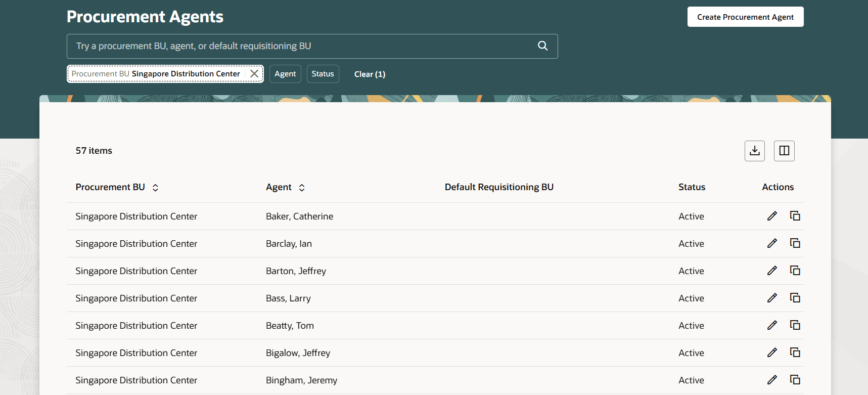868x395 pixels.
Task: Click Active status in Bass, Larry row
Action: (691, 298)
